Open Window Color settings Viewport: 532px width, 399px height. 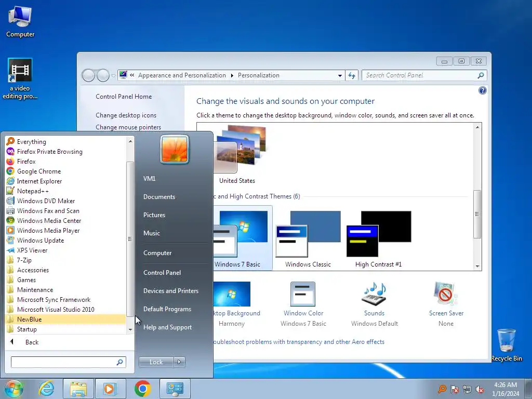click(303, 304)
